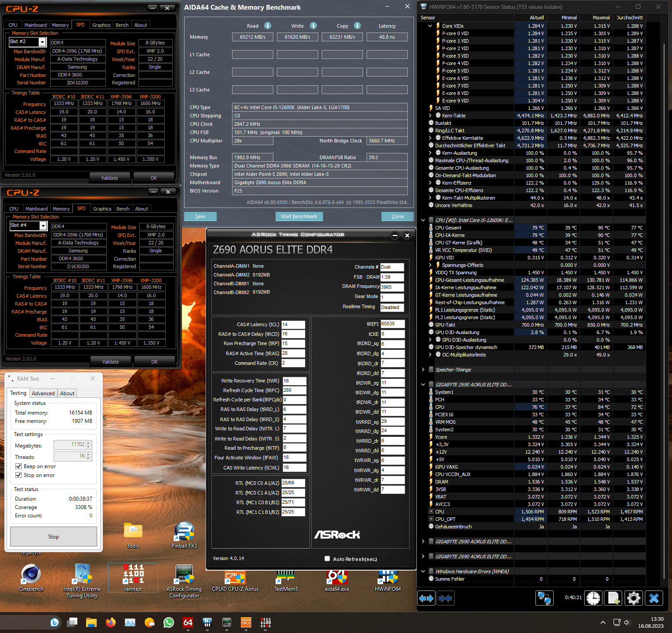Click HWiNFO collapse-columns arrows icon

[x=445, y=598]
